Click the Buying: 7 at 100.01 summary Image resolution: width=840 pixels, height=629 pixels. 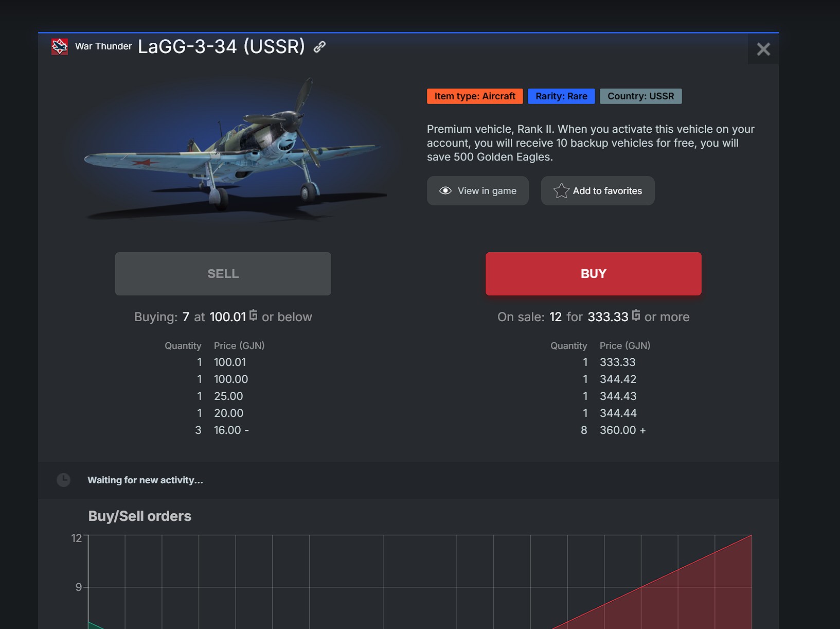tap(223, 317)
